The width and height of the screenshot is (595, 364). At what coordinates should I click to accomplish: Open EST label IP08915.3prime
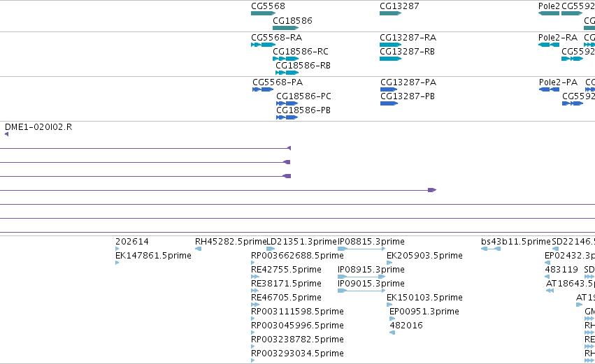[371, 270]
